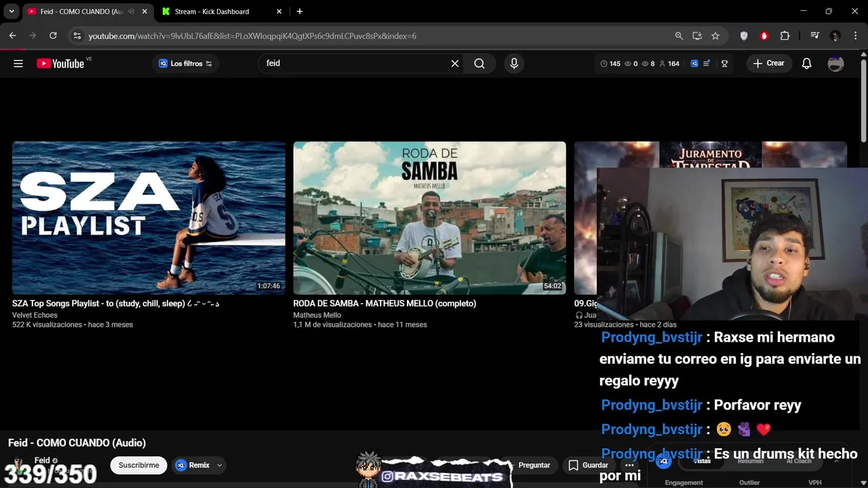This screenshot has width=868, height=488.
Task: Open a new browser tab
Action: [x=300, y=12]
